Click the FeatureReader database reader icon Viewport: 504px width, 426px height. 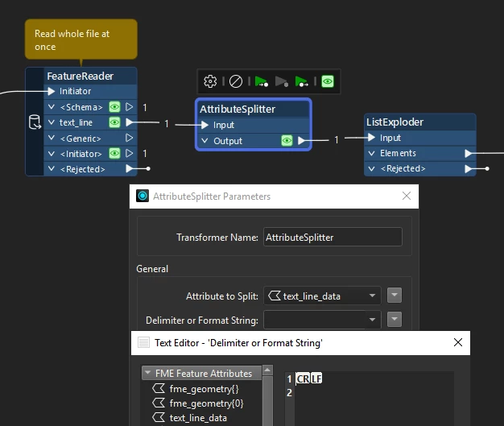(35, 122)
